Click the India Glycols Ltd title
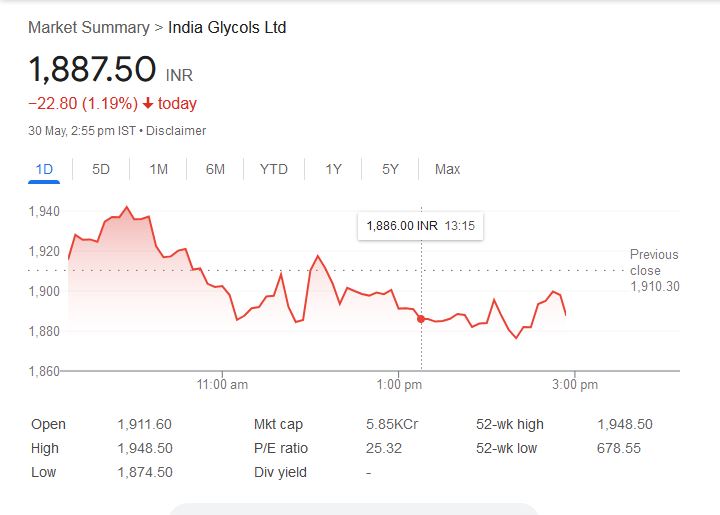 point(227,28)
